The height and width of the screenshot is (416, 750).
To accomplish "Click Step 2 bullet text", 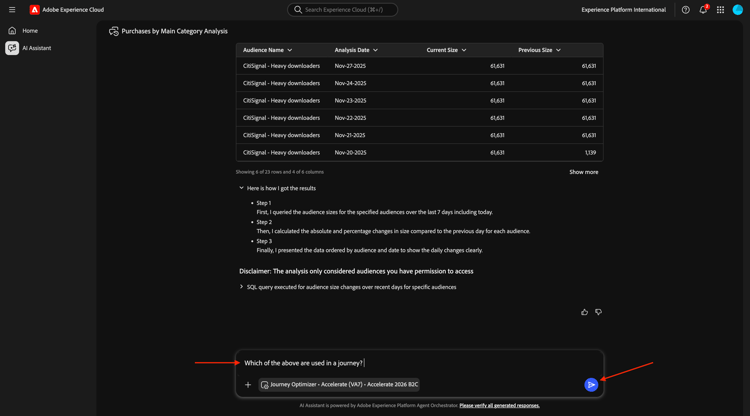I will click(x=264, y=222).
